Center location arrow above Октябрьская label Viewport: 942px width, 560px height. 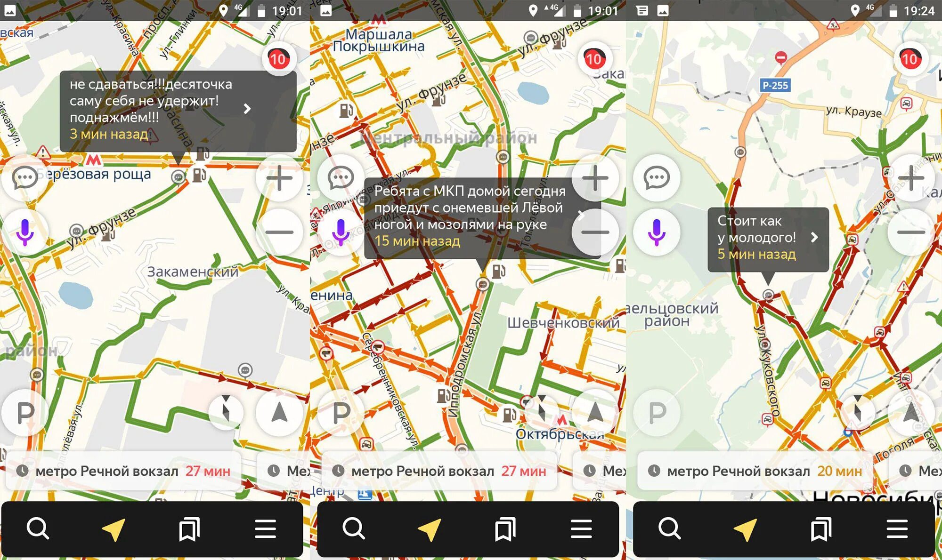[x=595, y=413]
